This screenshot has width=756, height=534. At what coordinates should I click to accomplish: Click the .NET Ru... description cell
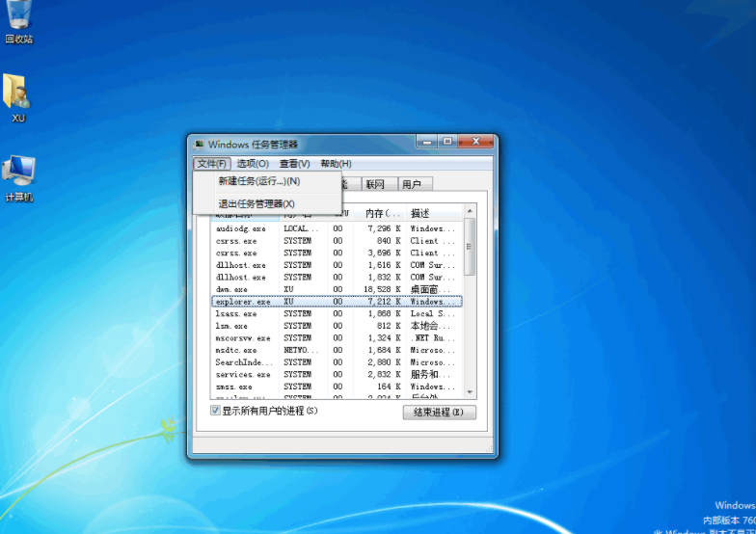click(432, 337)
